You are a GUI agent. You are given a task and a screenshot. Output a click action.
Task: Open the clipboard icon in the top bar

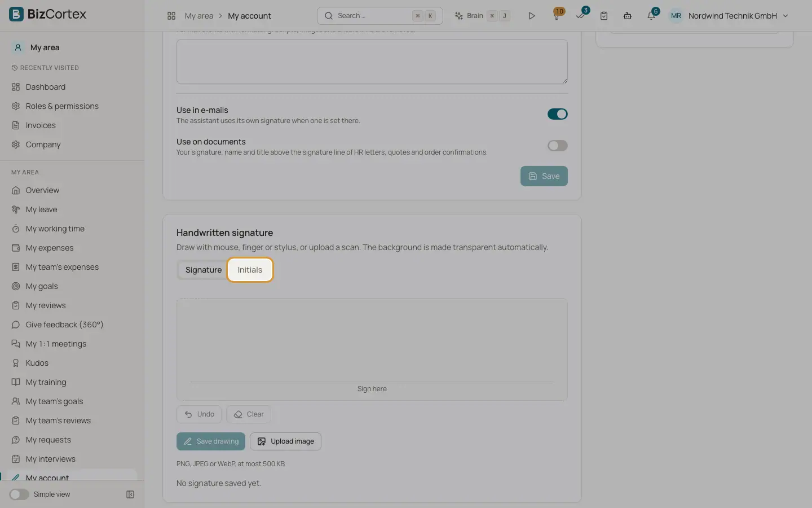tap(604, 16)
